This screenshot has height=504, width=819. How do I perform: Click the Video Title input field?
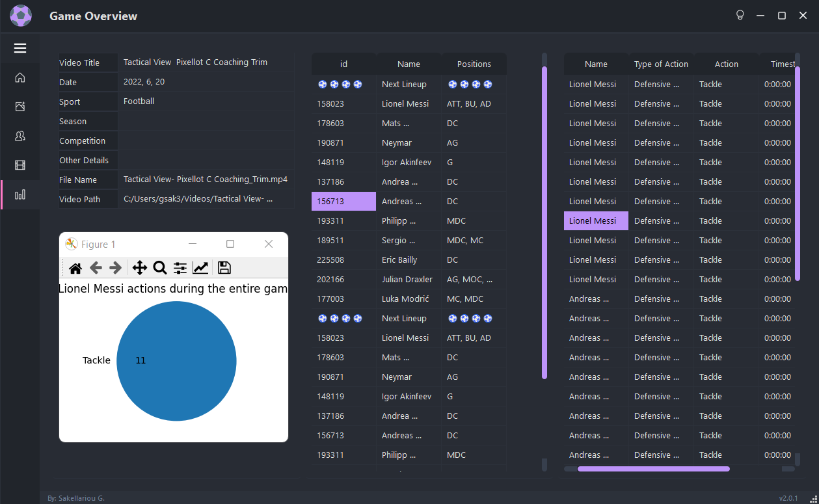[206, 62]
